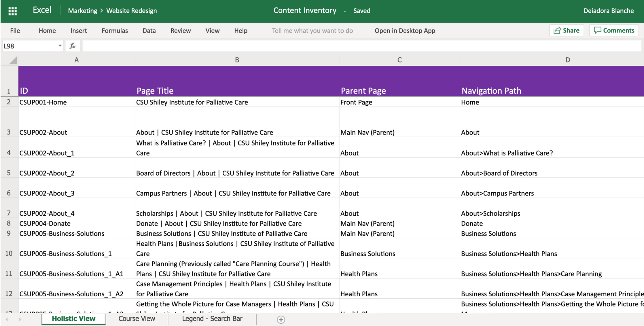Navigate to next sheet arrow

click(x=20, y=319)
